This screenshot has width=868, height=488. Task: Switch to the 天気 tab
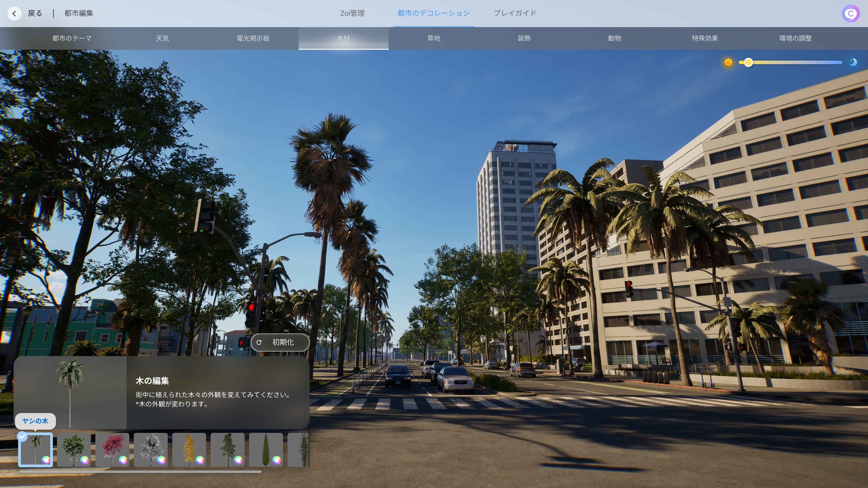click(x=163, y=38)
